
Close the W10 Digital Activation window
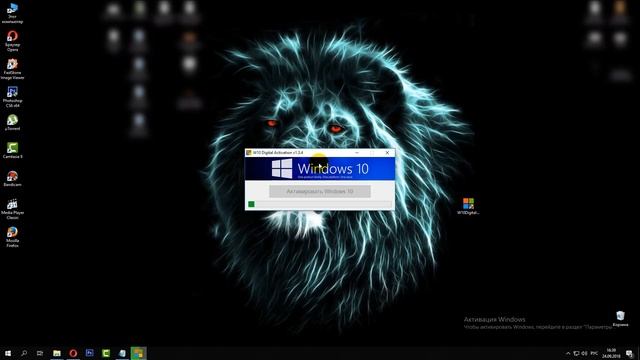click(387, 152)
